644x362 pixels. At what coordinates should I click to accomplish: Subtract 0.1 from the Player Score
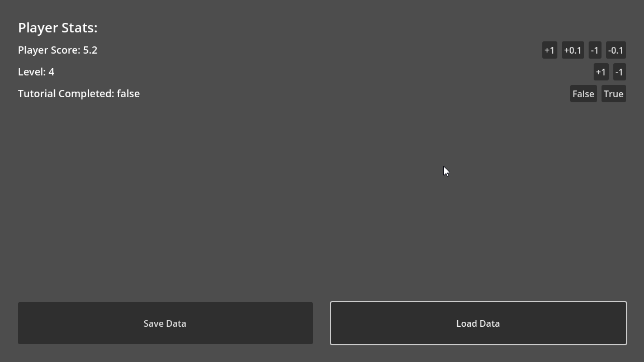tap(615, 50)
